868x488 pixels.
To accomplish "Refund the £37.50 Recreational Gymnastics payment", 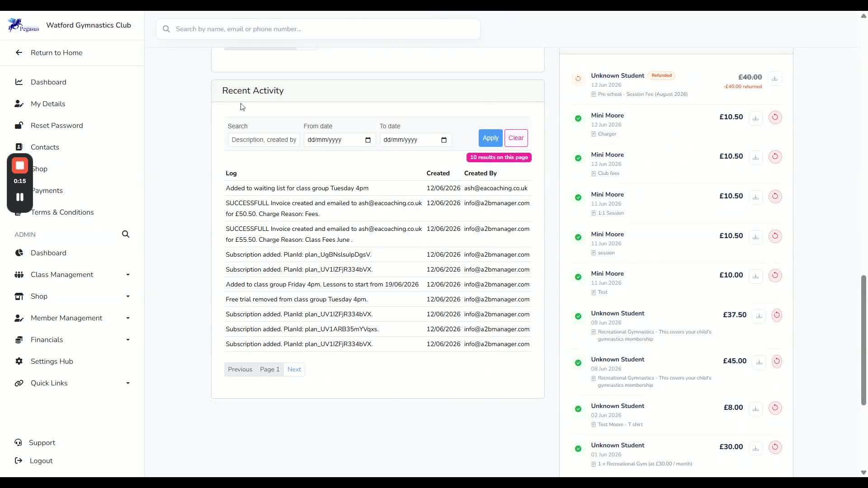I will pos(777,315).
